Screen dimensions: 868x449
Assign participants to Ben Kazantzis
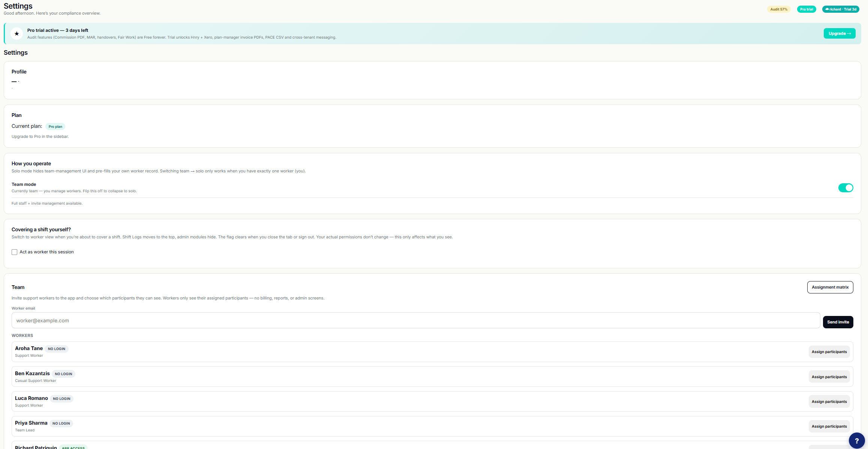(x=829, y=377)
